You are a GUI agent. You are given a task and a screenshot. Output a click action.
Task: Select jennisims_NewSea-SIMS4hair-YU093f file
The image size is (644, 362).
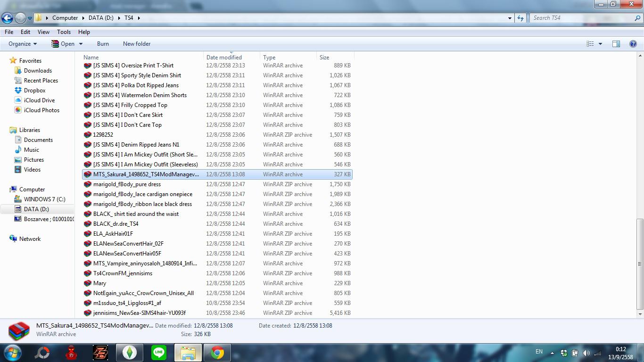[140, 313]
